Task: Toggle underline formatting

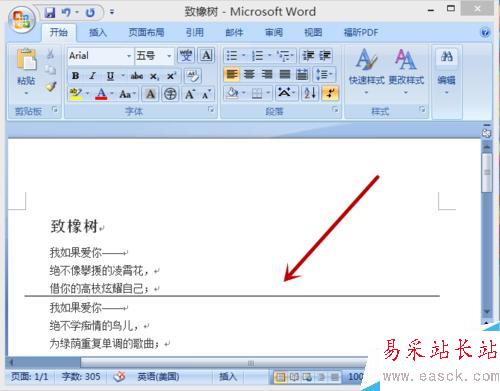Action: (110, 76)
